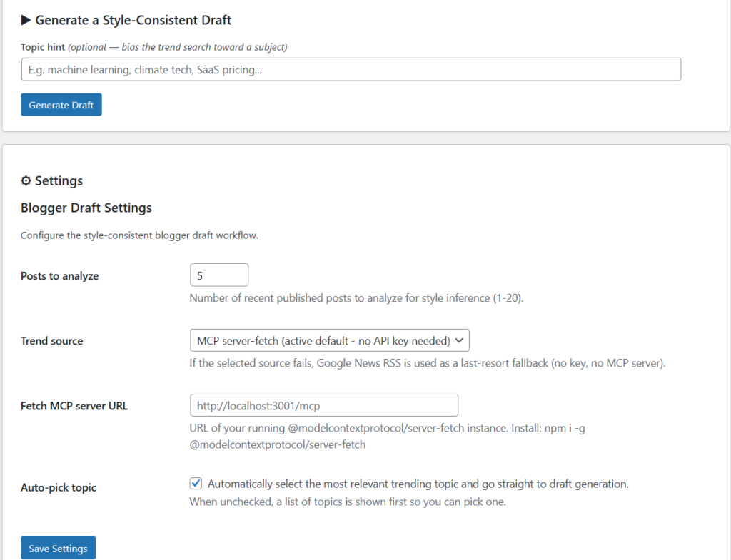Enable automatic trending topic selection

pyautogui.click(x=196, y=483)
